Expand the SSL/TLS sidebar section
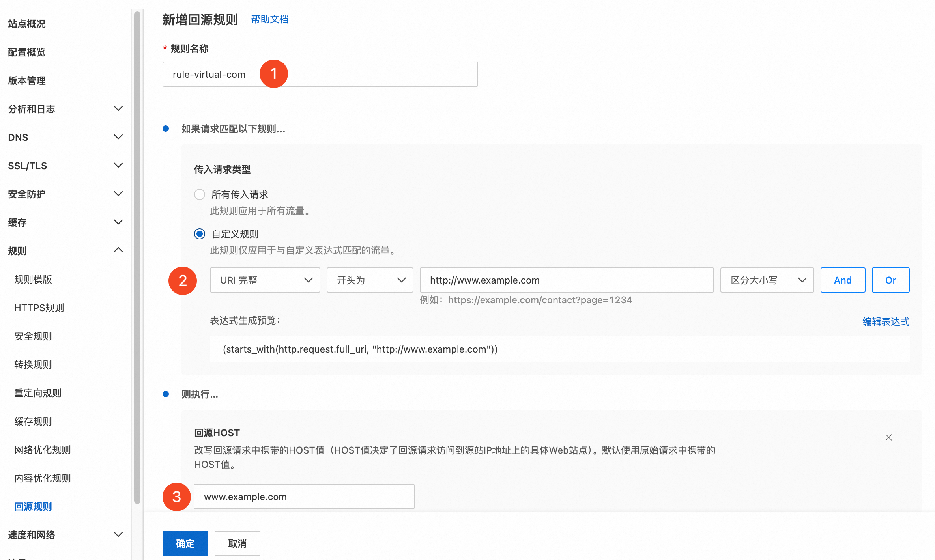Image resolution: width=935 pixels, height=560 pixels. 118,165
